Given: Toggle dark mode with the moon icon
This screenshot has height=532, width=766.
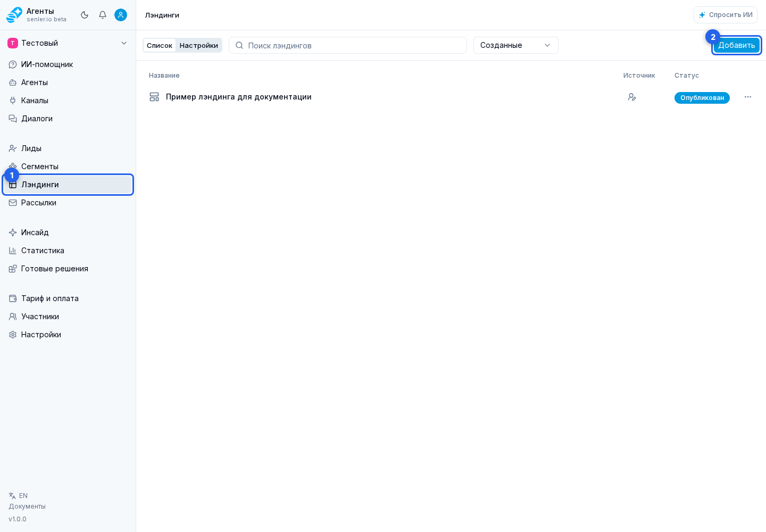Looking at the screenshot, I should pos(85,15).
